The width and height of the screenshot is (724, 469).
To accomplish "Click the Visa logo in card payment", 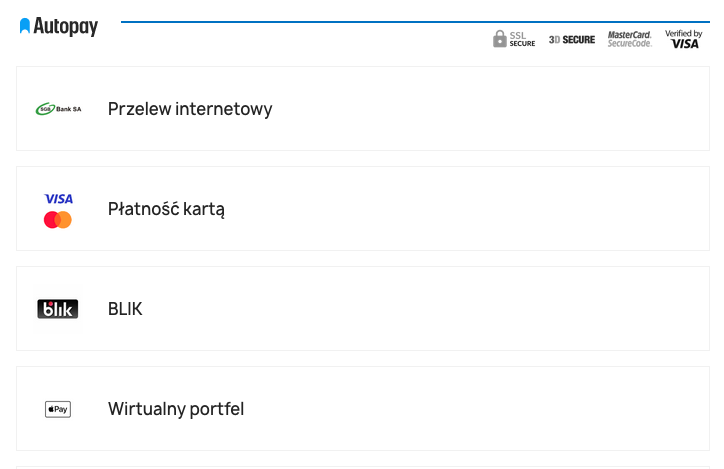I will pos(58,199).
